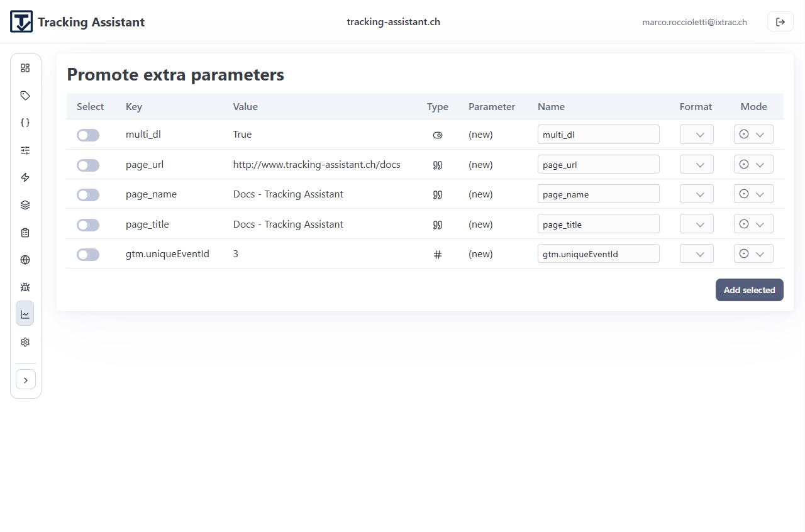Image resolution: width=805 pixels, height=532 pixels.
Task: Click the Add selected button
Action: click(749, 290)
